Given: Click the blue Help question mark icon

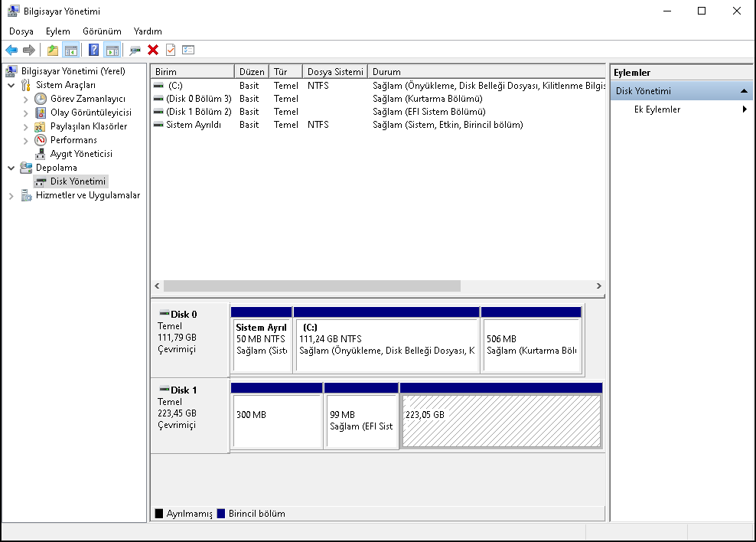Looking at the screenshot, I should [94, 50].
